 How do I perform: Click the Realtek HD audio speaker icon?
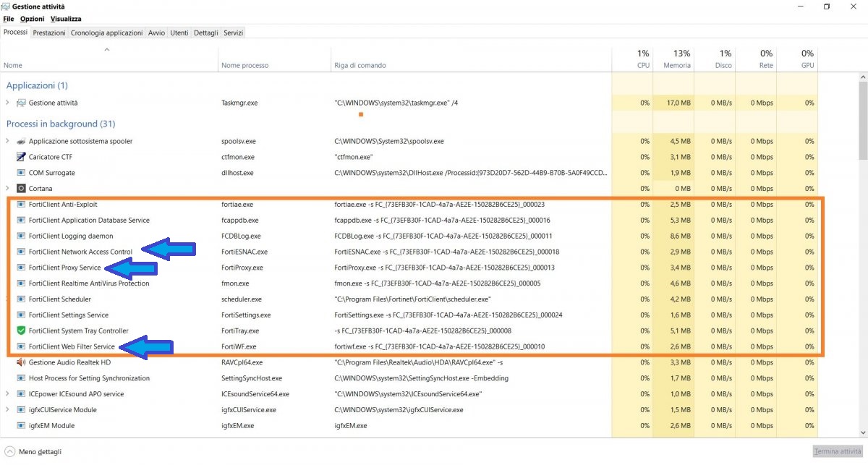(21, 362)
